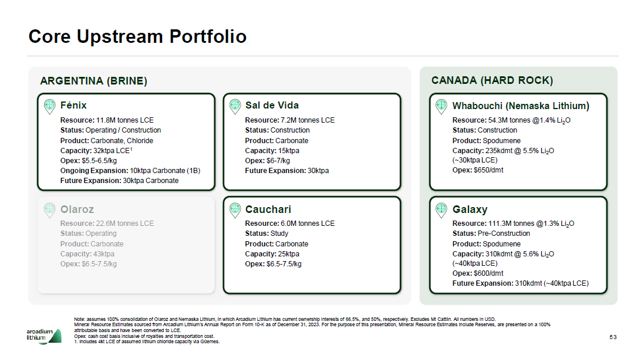Click 'Note: assumes 100% consolidation' footnote line
644x362 pixels.
285,319
